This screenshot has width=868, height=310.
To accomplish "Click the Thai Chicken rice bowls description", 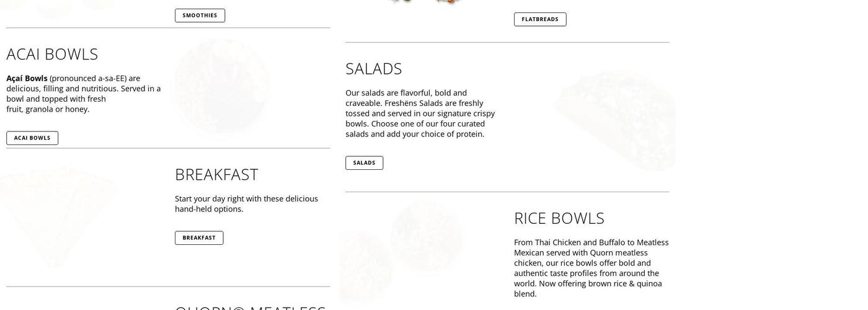I will (x=591, y=268).
